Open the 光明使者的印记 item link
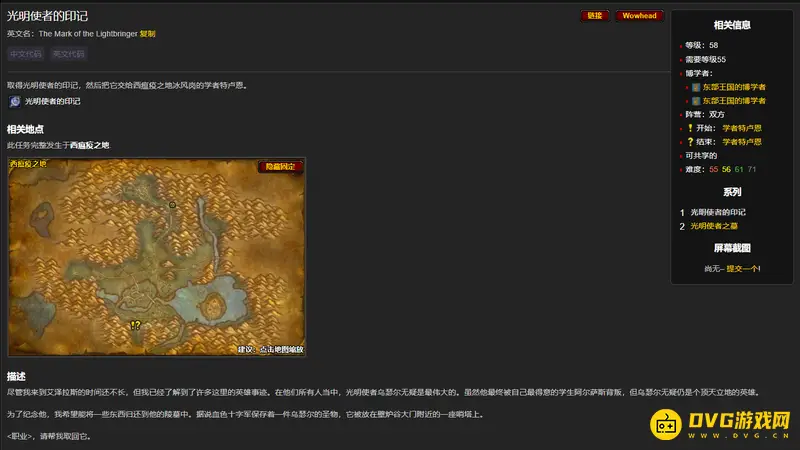This screenshot has width=800, height=450. click(x=53, y=102)
